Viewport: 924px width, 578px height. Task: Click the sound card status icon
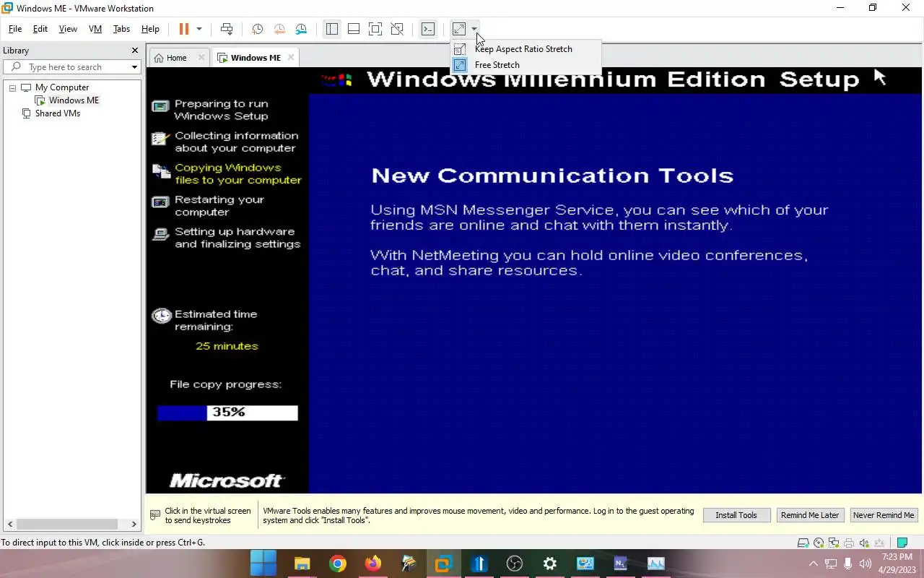point(864,543)
